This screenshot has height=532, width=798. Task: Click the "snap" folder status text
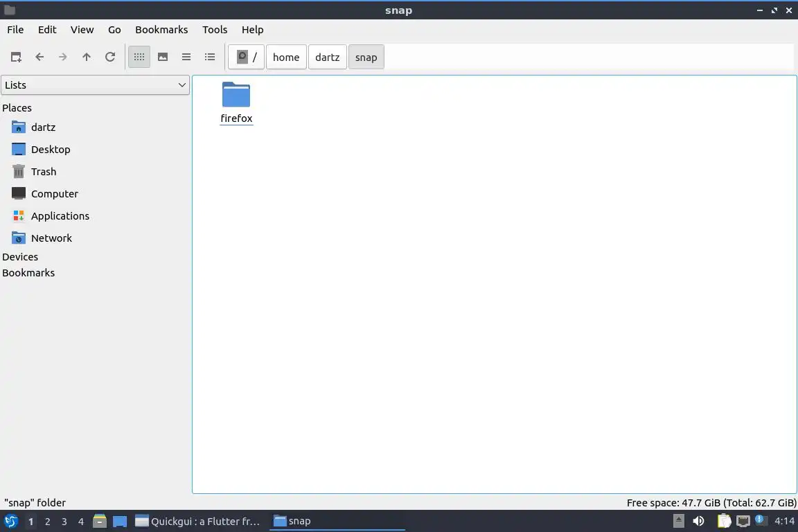35,503
